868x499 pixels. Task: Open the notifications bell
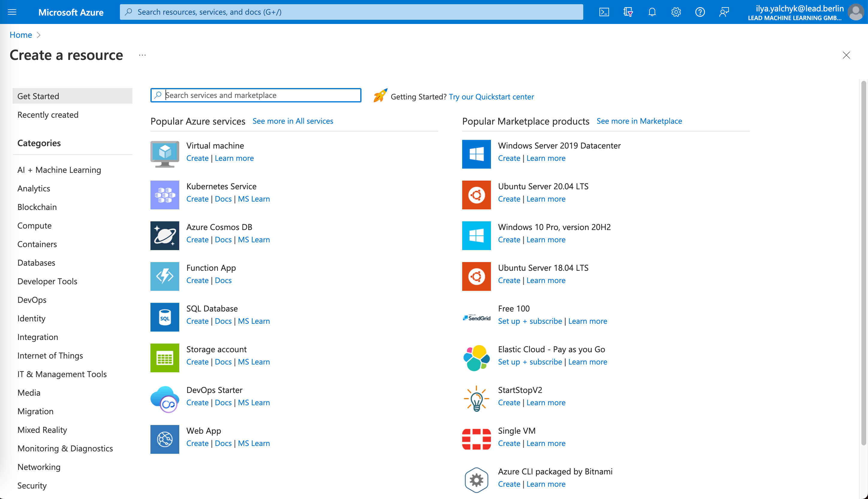click(652, 12)
